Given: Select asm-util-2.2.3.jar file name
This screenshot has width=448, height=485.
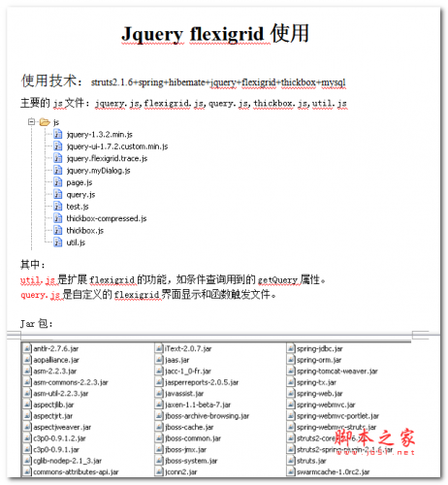Looking at the screenshot, I should (x=61, y=394).
